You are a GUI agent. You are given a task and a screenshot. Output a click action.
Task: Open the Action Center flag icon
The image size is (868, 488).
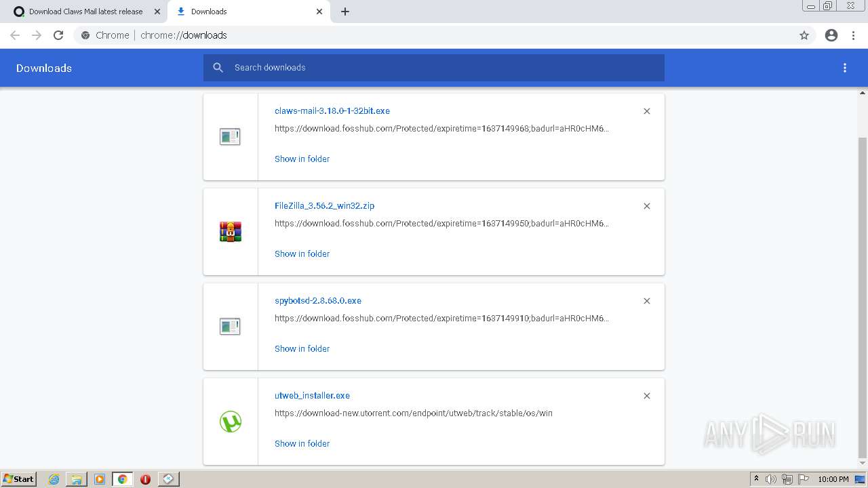click(x=803, y=479)
